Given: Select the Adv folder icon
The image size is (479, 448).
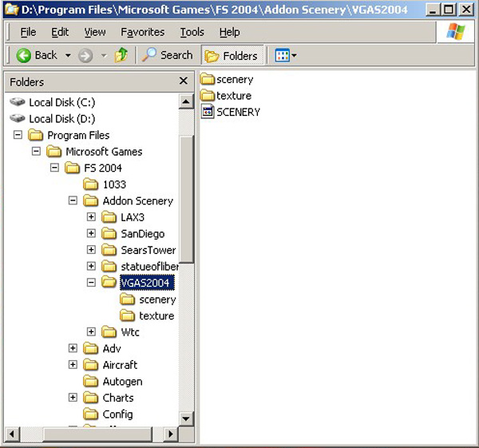Looking at the screenshot, I should click(x=91, y=348).
